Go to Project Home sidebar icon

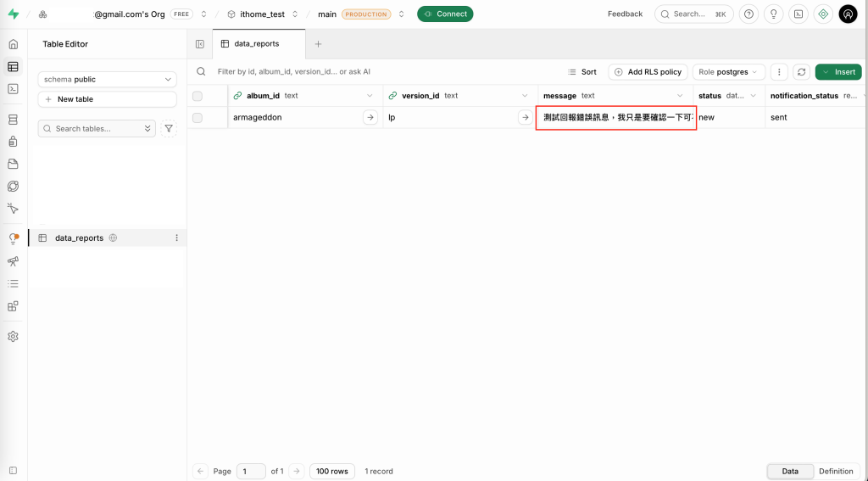pyautogui.click(x=14, y=44)
